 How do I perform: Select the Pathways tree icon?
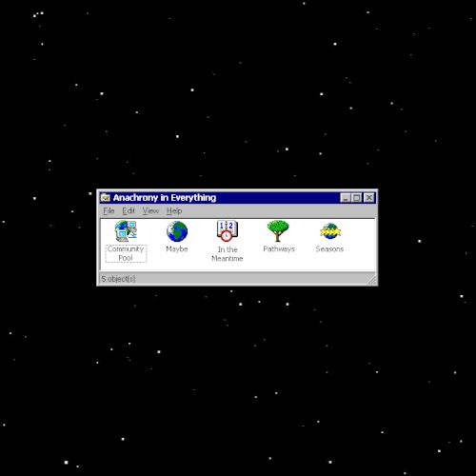pyautogui.click(x=278, y=231)
